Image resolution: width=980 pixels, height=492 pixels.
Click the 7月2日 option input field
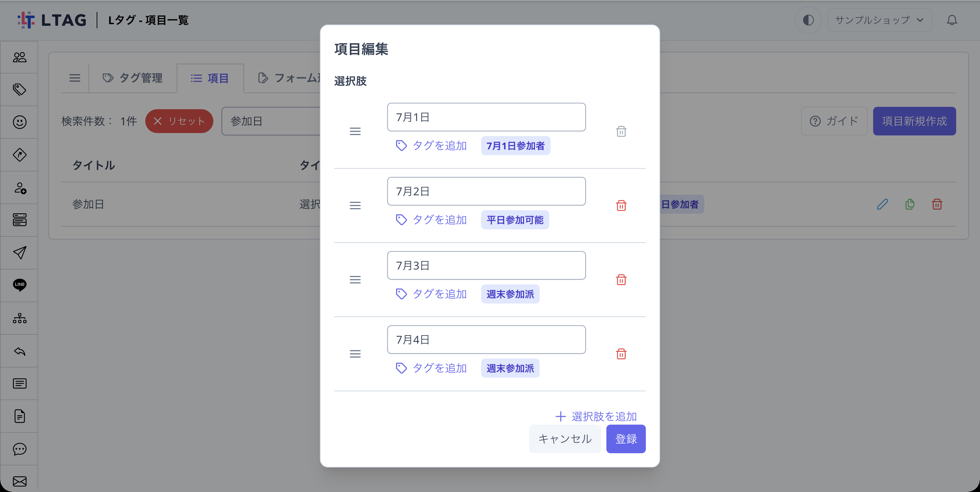486,192
